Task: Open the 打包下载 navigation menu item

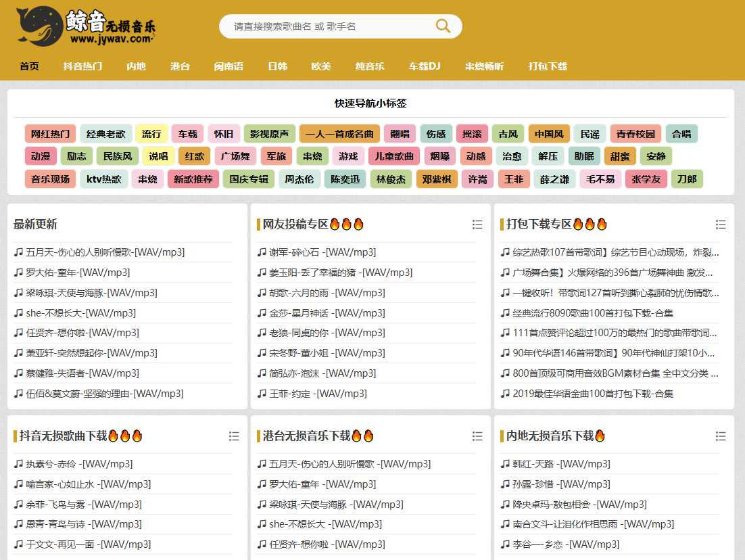Action: point(547,66)
